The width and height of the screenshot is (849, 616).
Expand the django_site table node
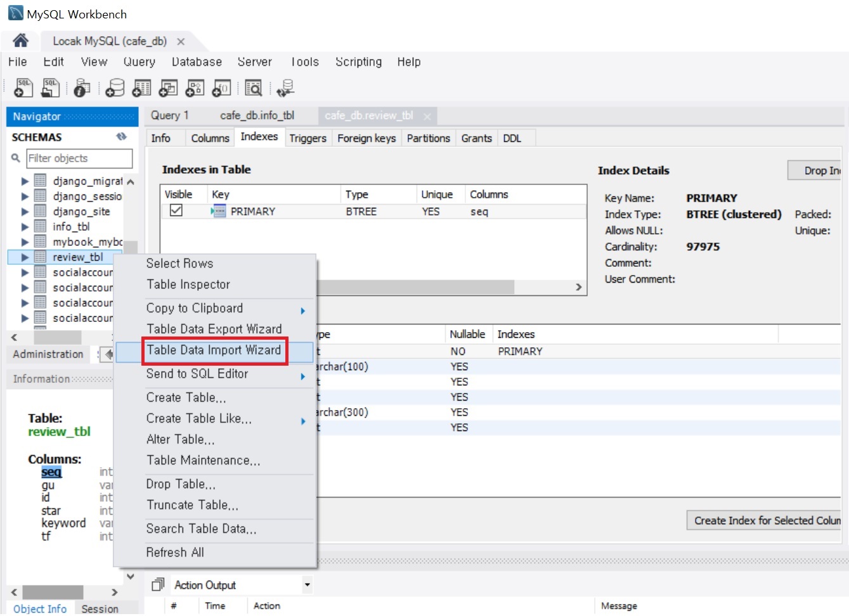pyautogui.click(x=25, y=212)
